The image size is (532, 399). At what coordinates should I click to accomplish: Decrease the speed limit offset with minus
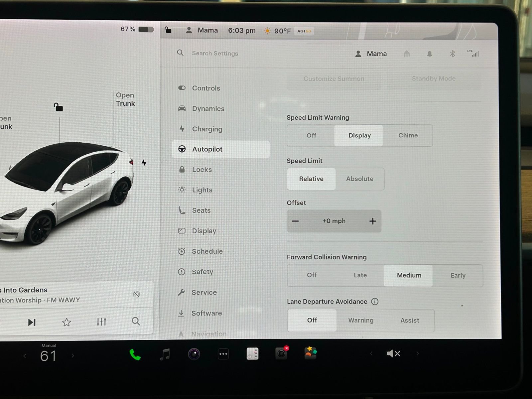pos(295,221)
